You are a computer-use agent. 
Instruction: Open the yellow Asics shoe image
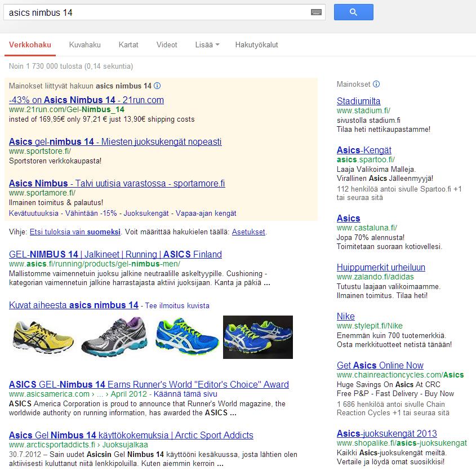tap(43, 337)
